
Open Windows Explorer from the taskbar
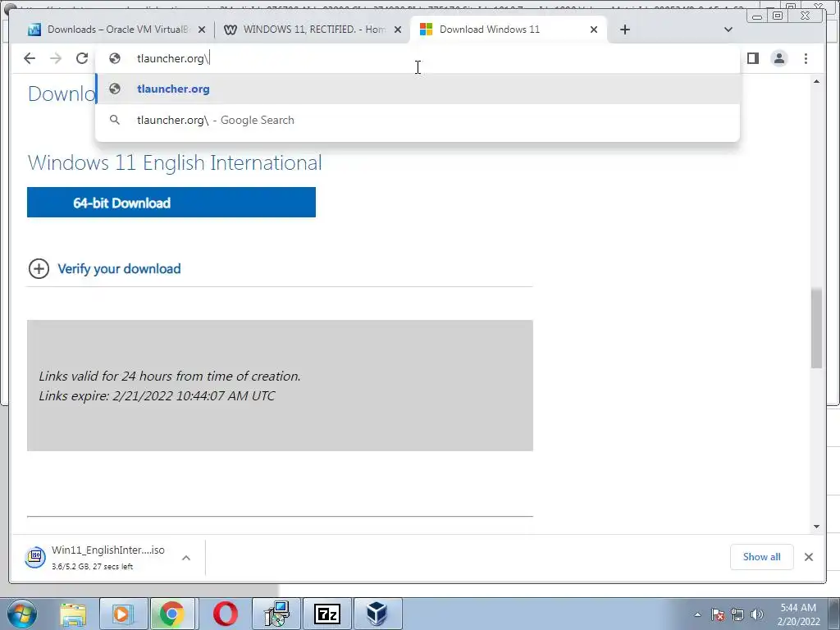coord(73,614)
